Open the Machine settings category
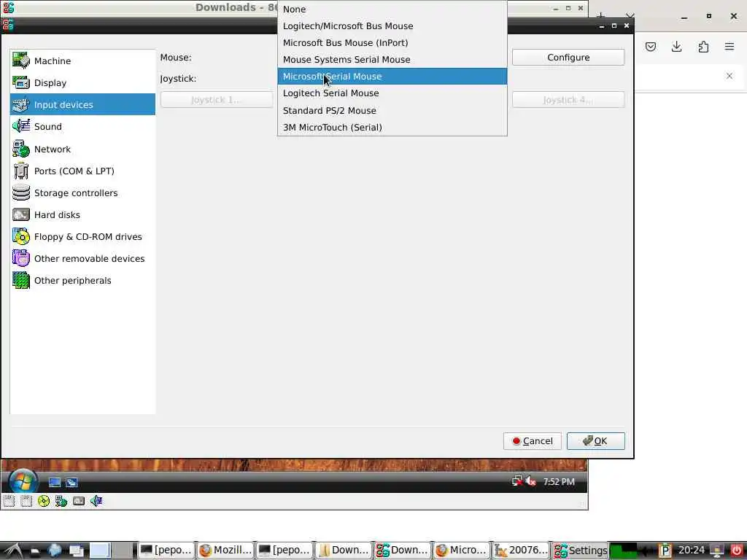The height and width of the screenshot is (560, 747). pos(82,61)
